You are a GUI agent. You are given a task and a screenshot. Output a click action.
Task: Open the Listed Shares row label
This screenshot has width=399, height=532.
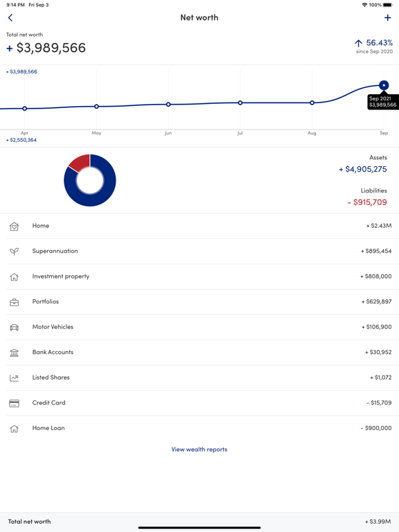tap(51, 378)
